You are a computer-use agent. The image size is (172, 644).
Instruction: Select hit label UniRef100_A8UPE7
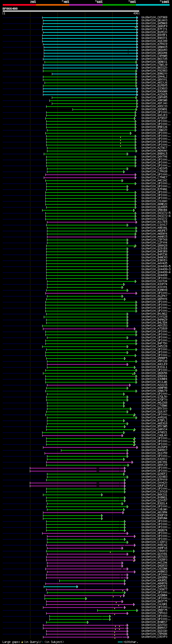tap(154, 231)
